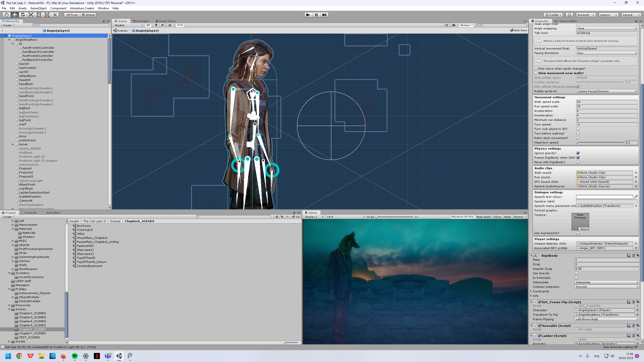644x362 pixels.
Task: Select the Rect Transform tool
Action: (x=39, y=15)
